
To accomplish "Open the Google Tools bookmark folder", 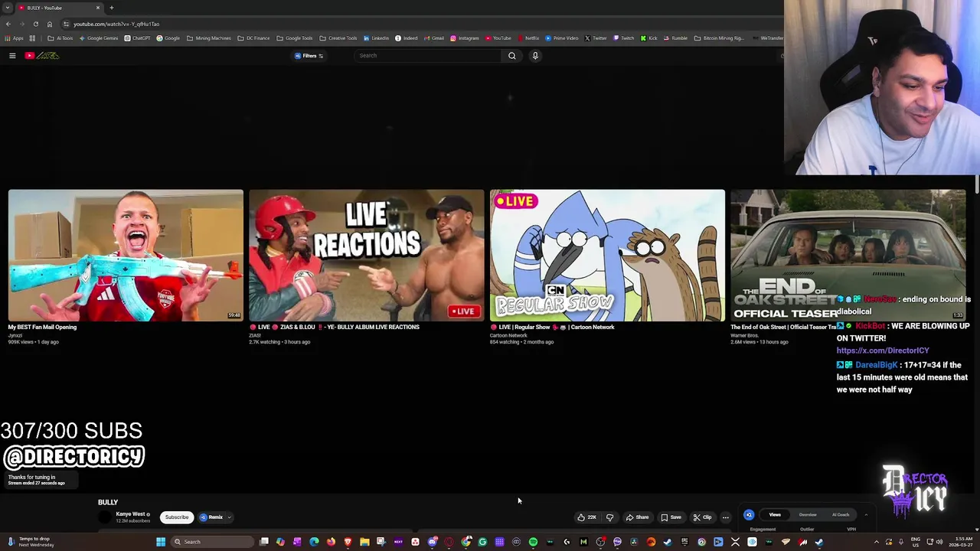I will point(295,38).
